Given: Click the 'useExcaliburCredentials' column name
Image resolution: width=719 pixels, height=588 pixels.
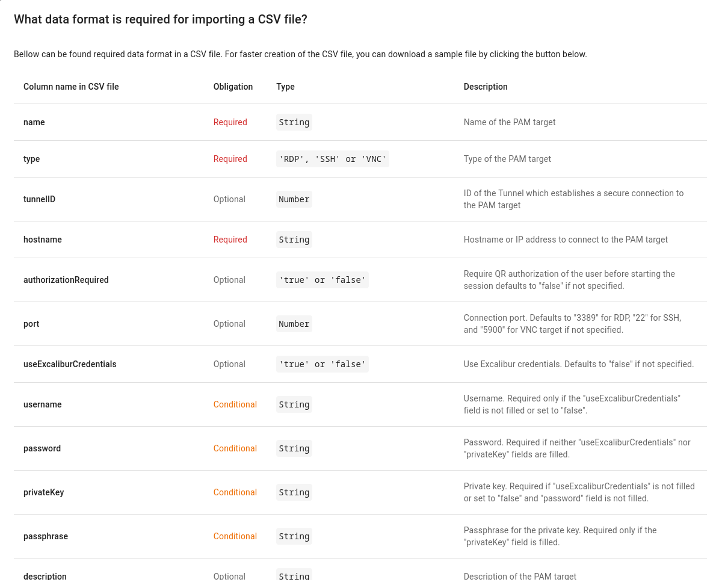Looking at the screenshot, I should (x=70, y=364).
